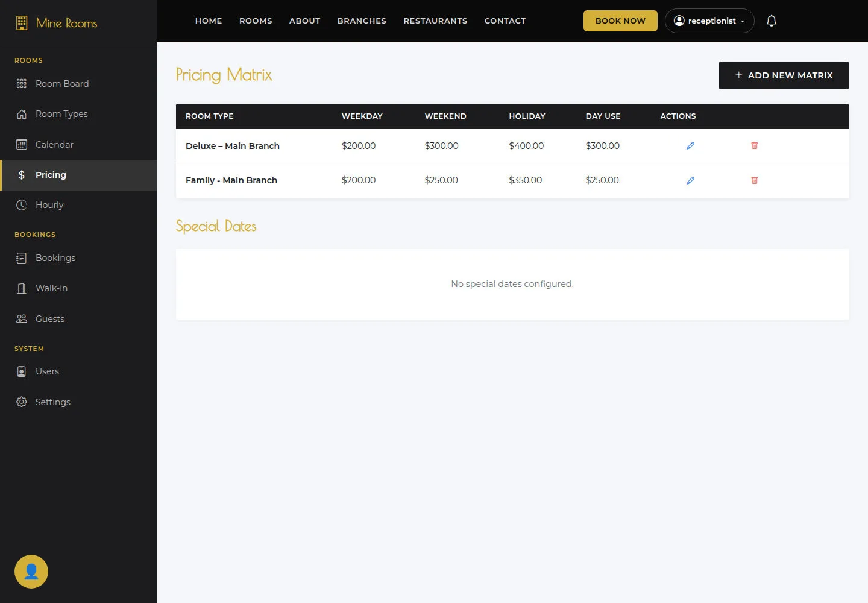
Task: Click delete trash icon for Deluxe – Main Branch
Action: pyautogui.click(x=754, y=145)
